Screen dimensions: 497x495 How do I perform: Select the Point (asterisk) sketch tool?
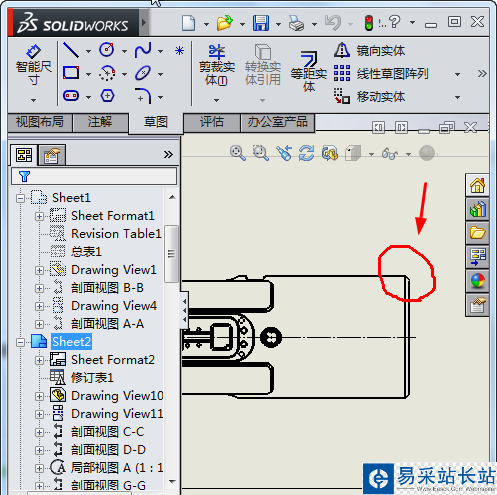click(179, 51)
